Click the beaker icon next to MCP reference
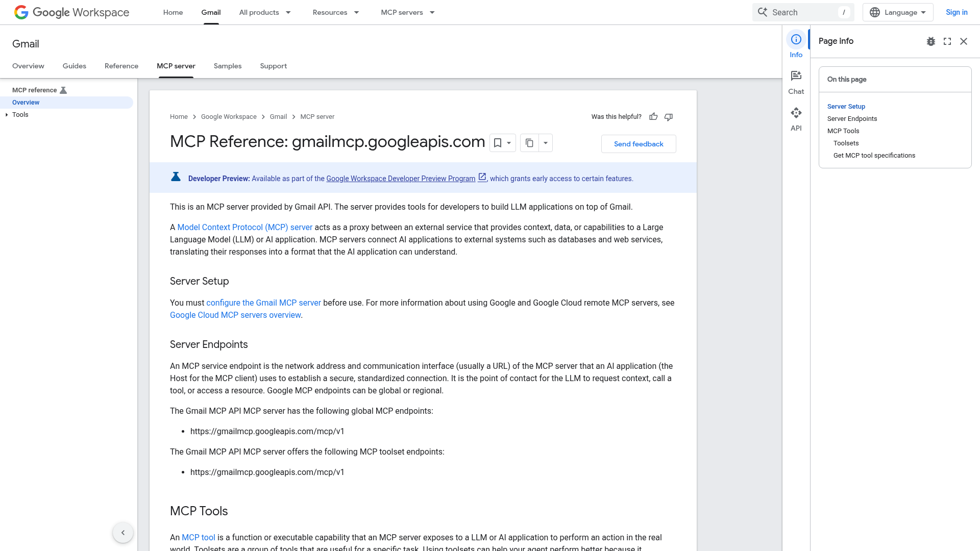Viewport: 980px width, 551px height. pyautogui.click(x=63, y=90)
